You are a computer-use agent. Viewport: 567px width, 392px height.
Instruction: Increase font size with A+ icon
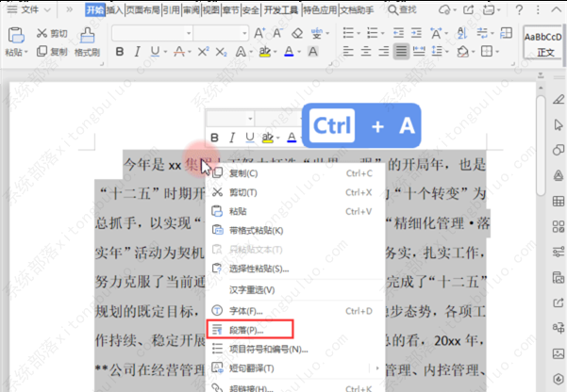(259, 33)
